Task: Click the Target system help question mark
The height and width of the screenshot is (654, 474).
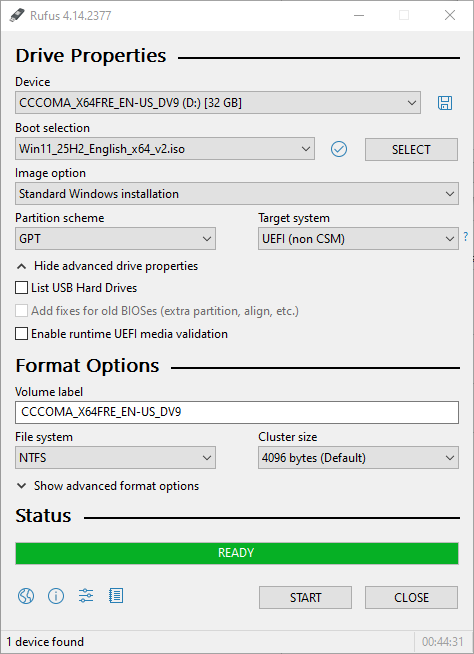Action: tap(466, 237)
